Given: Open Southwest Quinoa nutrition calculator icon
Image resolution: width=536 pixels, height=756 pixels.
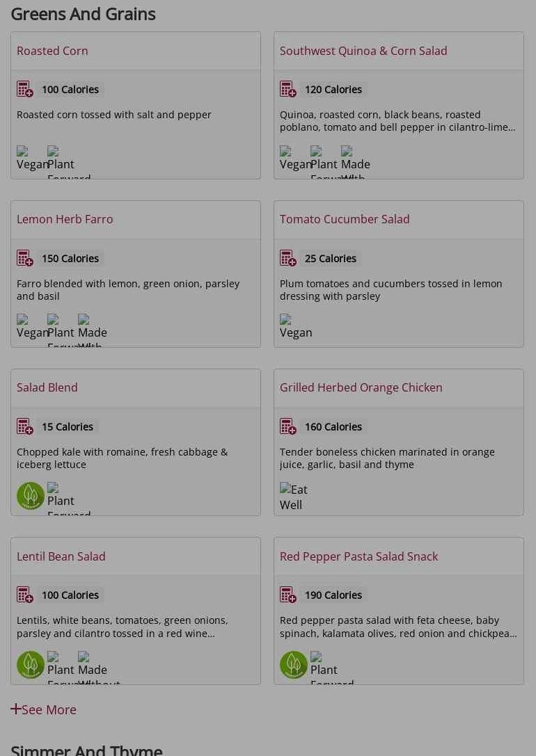Looking at the screenshot, I should pyautogui.click(x=288, y=90).
